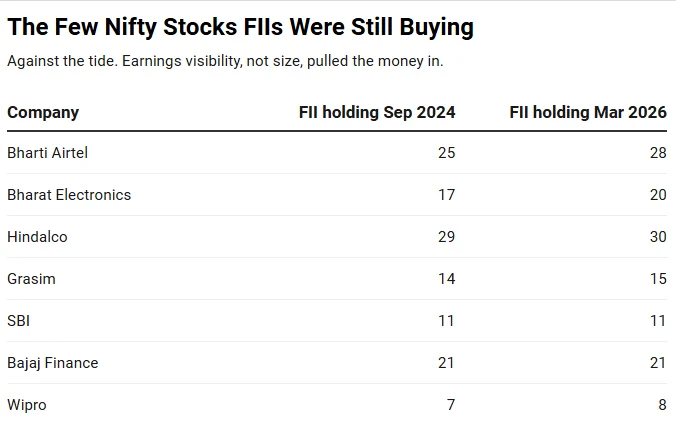Click the subtitle beginning Against the tide
Viewport: 676px width, 432px height.
point(225,61)
